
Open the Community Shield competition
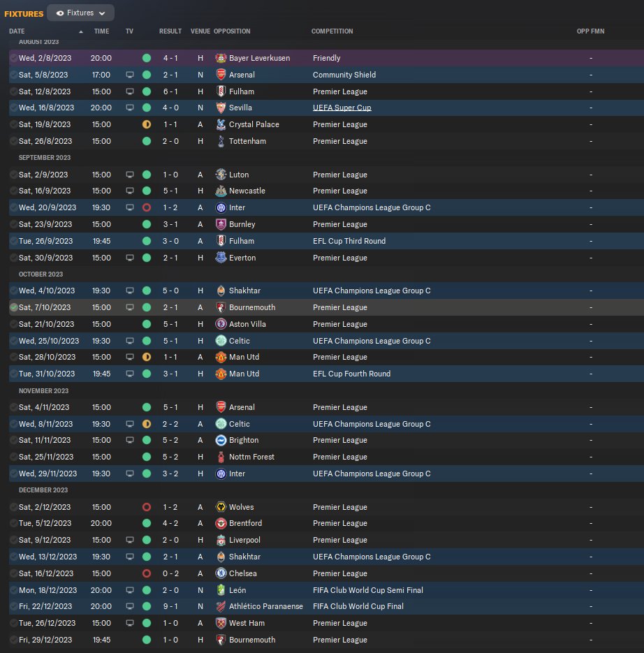point(344,75)
